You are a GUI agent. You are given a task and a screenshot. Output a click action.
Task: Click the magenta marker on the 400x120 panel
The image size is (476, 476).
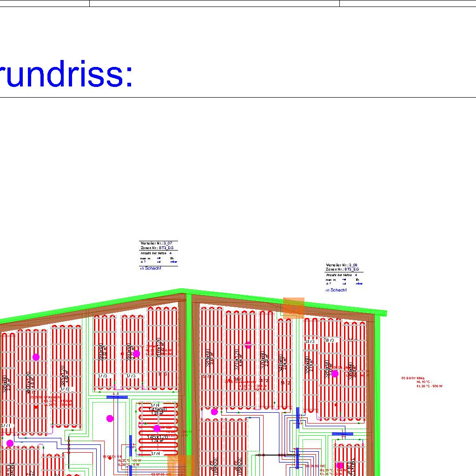[x=36, y=357]
